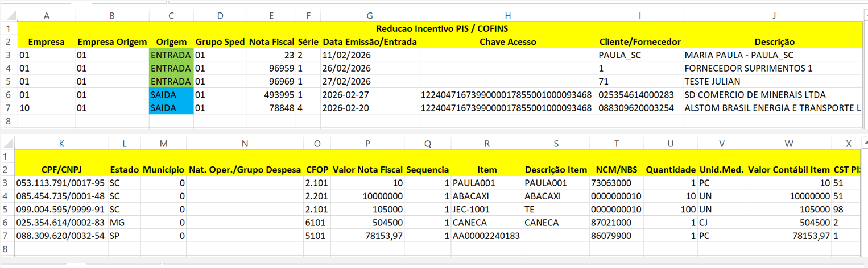
Task: Select the client code 025354614000283
Action: (640, 94)
